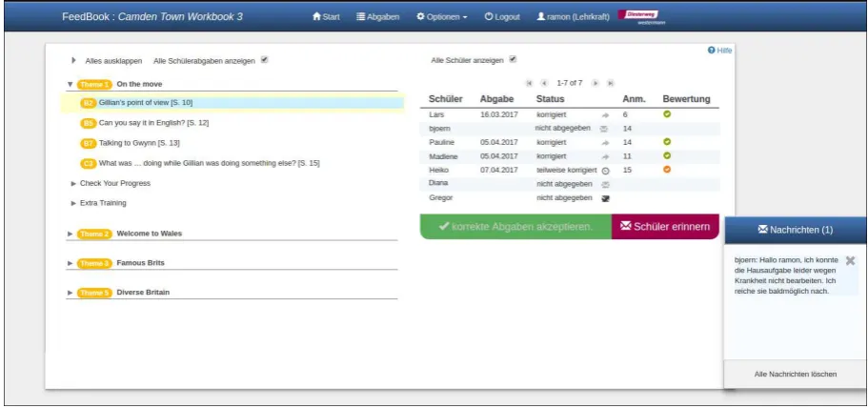Expand Check Your Progress section

coord(73,183)
